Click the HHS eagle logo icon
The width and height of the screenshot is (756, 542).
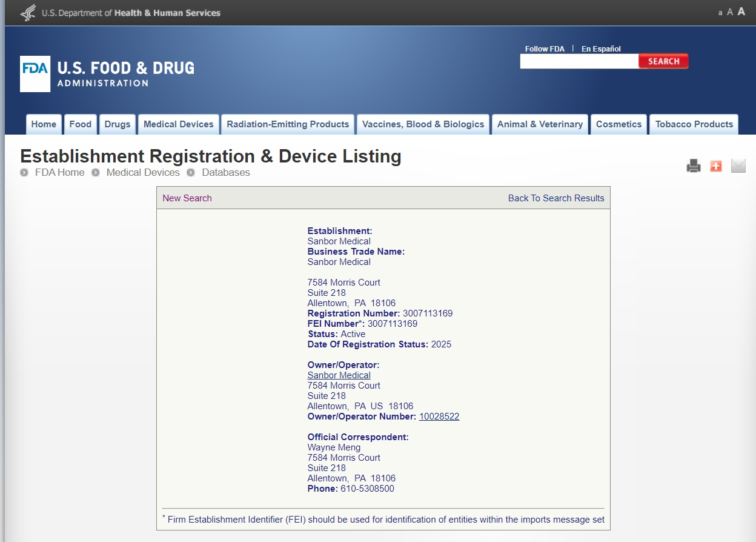tap(28, 13)
